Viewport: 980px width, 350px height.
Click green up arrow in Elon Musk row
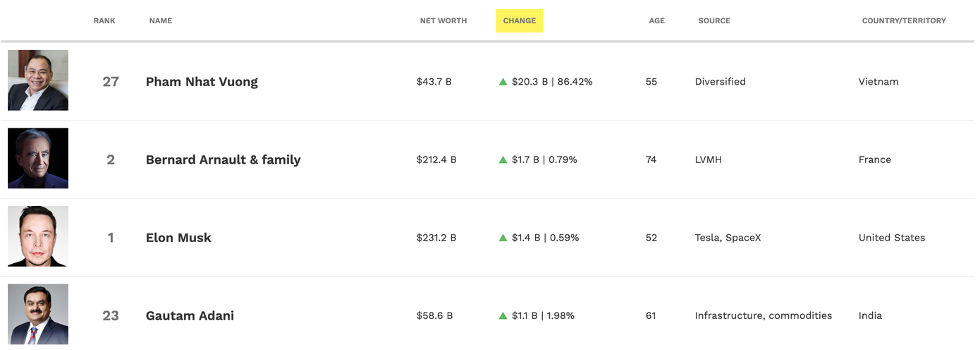coord(503,238)
